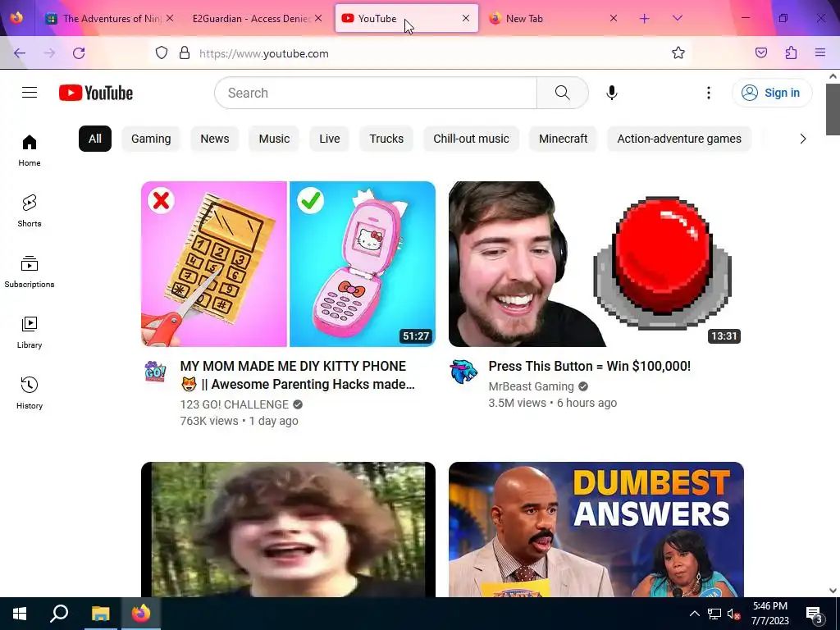Open the Firefox application menu
Screen dimensions: 840x630
tap(820, 53)
